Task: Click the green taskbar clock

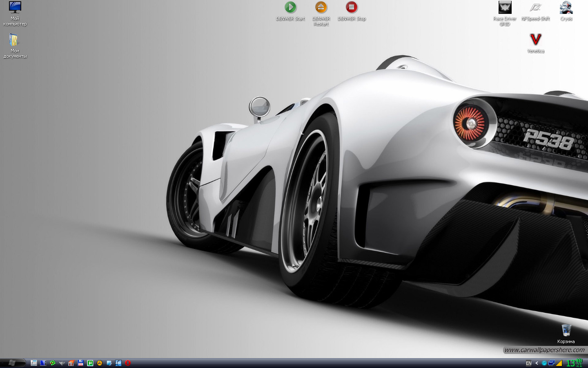Action: click(x=574, y=363)
